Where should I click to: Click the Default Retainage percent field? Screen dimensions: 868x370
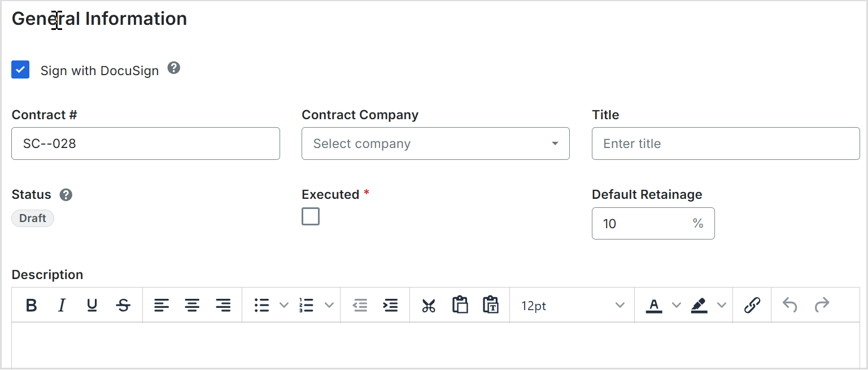pos(653,224)
